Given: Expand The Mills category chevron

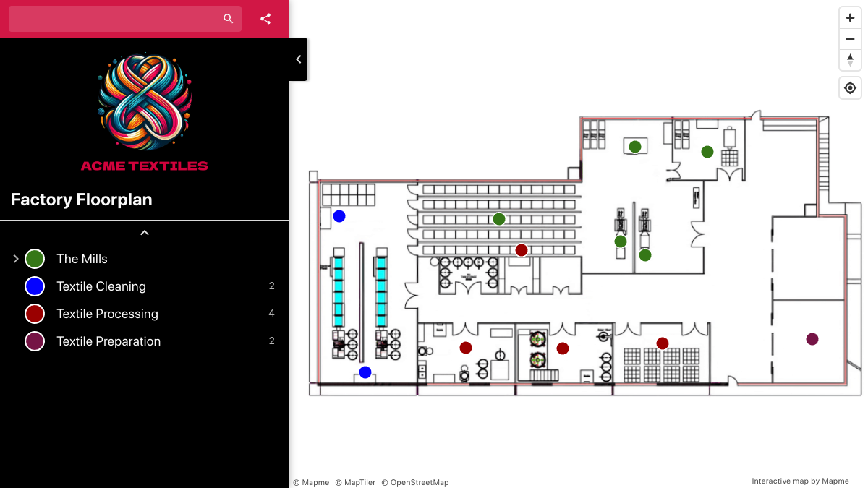Looking at the screenshot, I should [16, 259].
